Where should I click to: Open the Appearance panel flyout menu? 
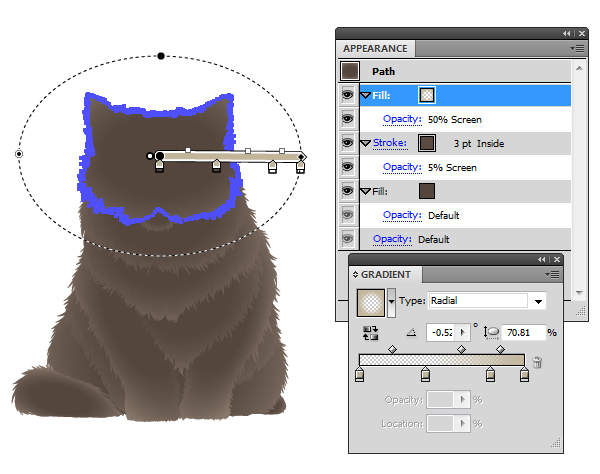[577, 49]
